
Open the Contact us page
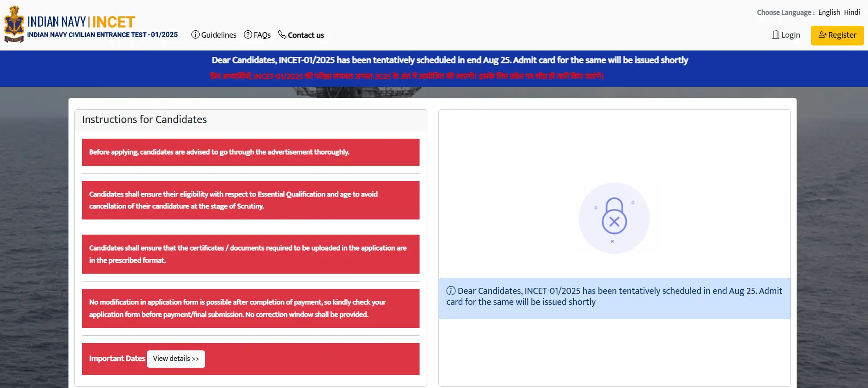(301, 35)
